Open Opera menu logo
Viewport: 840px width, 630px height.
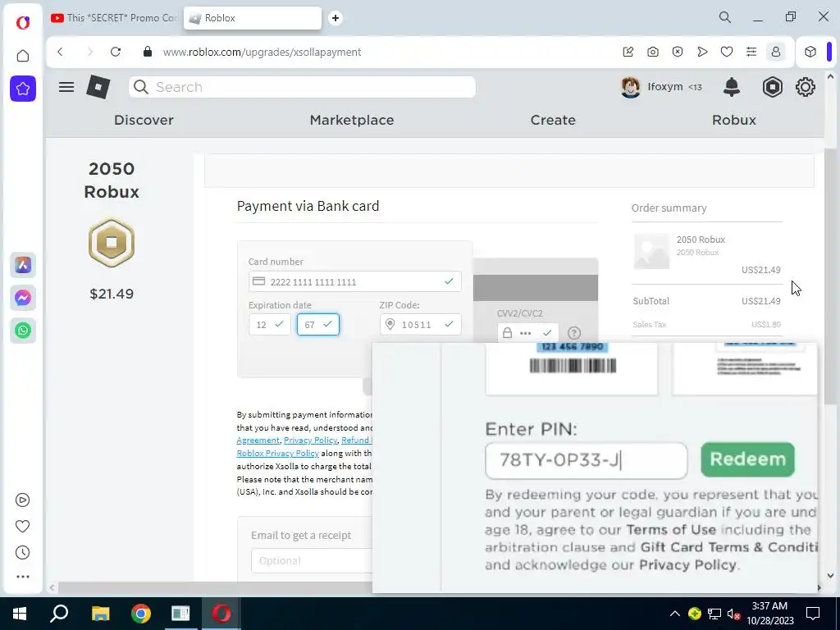coord(22,22)
